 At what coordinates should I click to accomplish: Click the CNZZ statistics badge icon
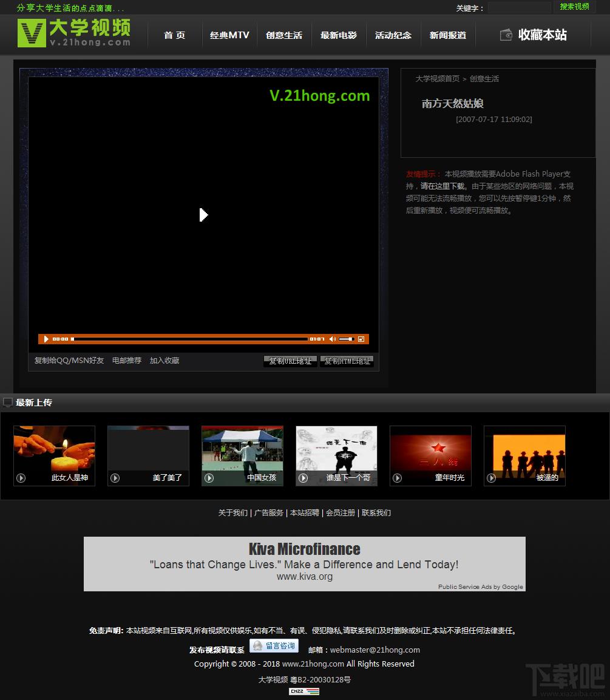[304, 691]
